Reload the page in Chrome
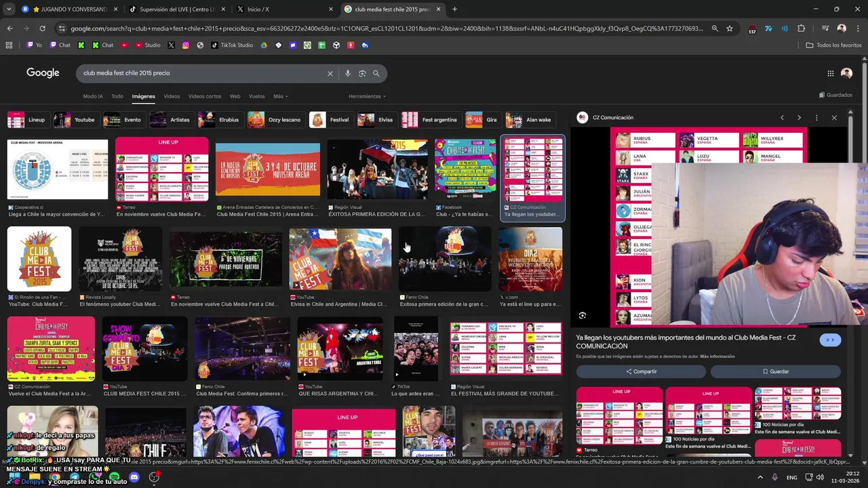The width and height of the screenshot is (868, 488). pos(42,28)
